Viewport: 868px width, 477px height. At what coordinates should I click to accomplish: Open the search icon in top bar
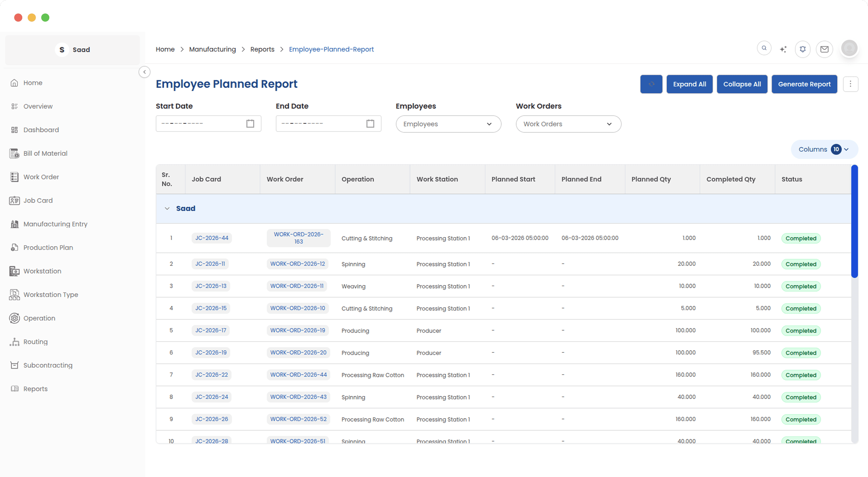click(x=764, y=48)
